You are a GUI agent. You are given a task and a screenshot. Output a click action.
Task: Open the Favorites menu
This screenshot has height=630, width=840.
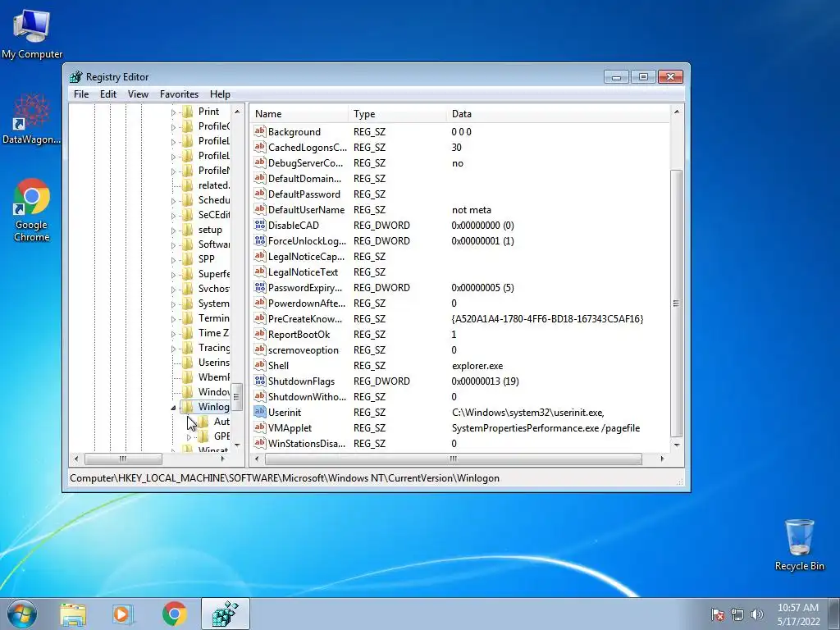[x=179, y=94]
